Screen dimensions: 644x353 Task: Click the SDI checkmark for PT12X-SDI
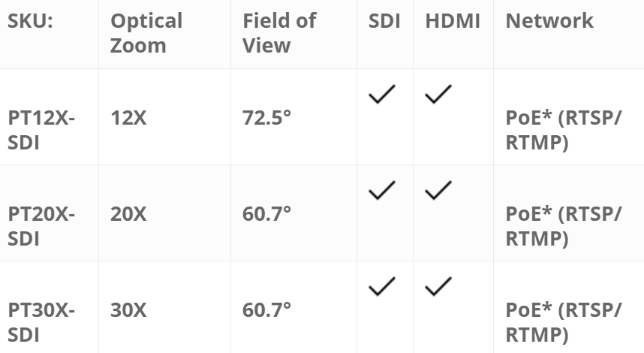pos(382,95)
